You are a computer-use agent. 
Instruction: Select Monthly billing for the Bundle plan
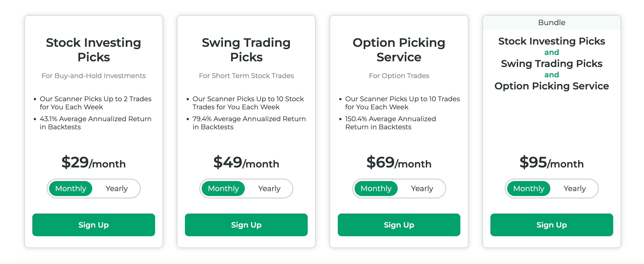tap(529, 188)
